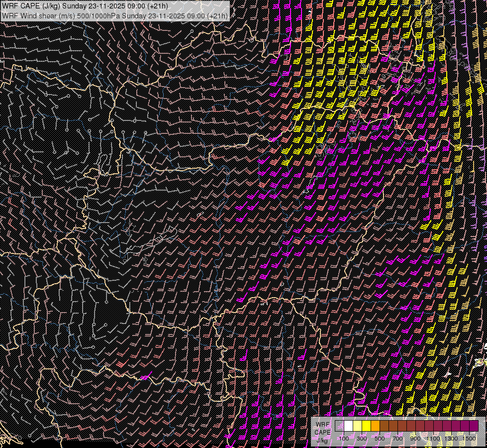Image resolution: width=487 pixels, height=448 pixels.
Task: Select the 500 legend scale label
Action: pyautogui.click(x=380, y=439)
